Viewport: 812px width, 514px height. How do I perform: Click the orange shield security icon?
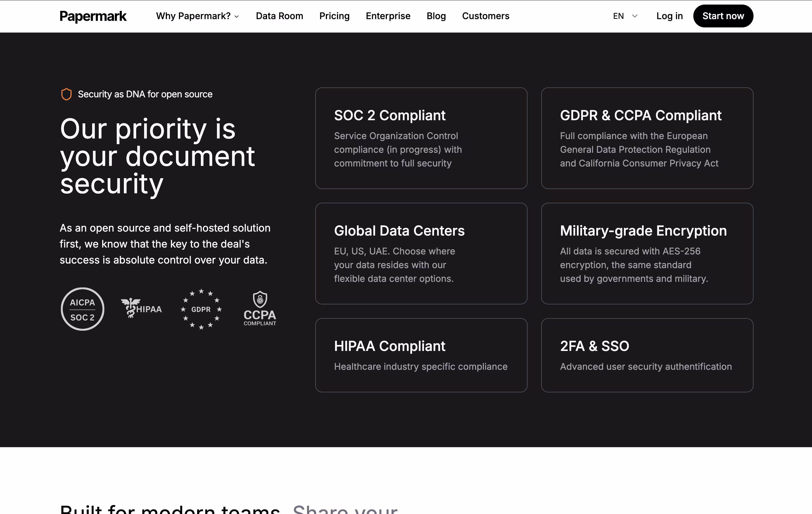[66, 94]
